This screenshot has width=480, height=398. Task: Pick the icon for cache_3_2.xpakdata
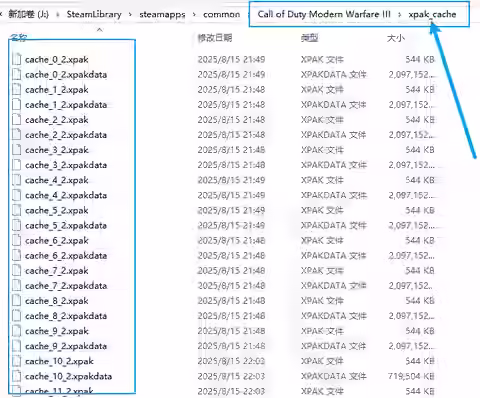click(16, 165)
